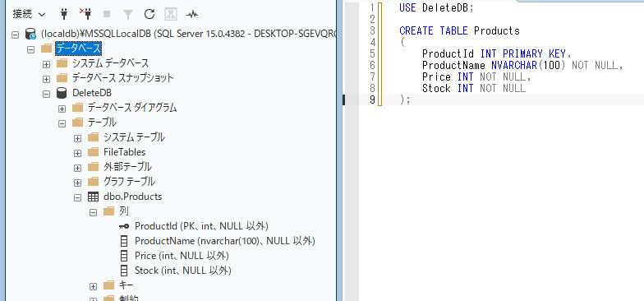Click the dbo.Products table grid icon
The width and height of the screenshot is (644, 301).
(94, 197)
